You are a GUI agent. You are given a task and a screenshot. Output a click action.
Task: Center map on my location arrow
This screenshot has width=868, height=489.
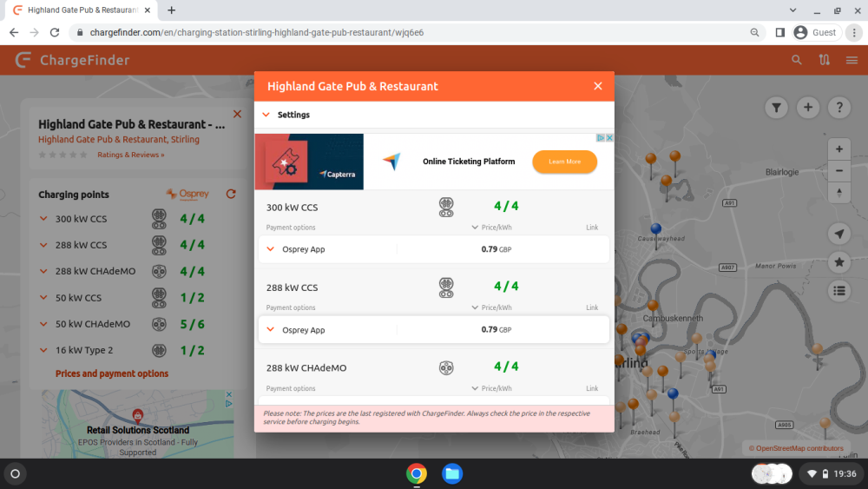pyautogui.click(x=839, y=234)
